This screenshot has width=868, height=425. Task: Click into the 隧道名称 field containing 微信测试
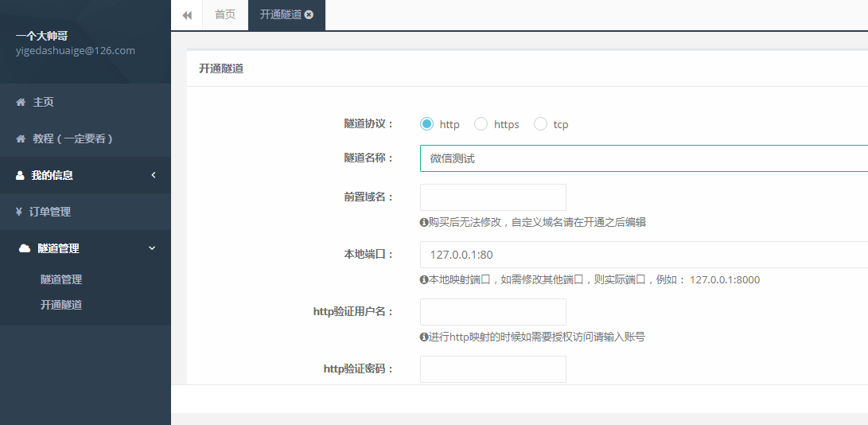[644, 158]
